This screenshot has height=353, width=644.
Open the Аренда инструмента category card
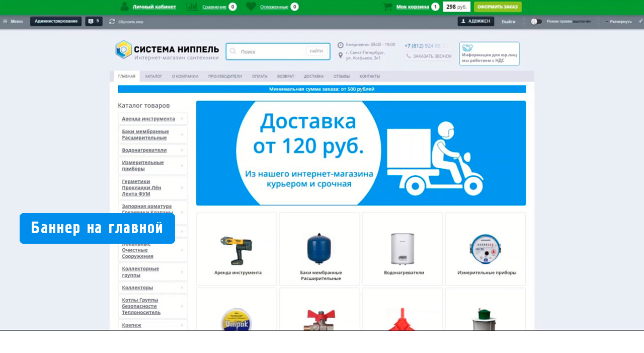pos(236,249)
